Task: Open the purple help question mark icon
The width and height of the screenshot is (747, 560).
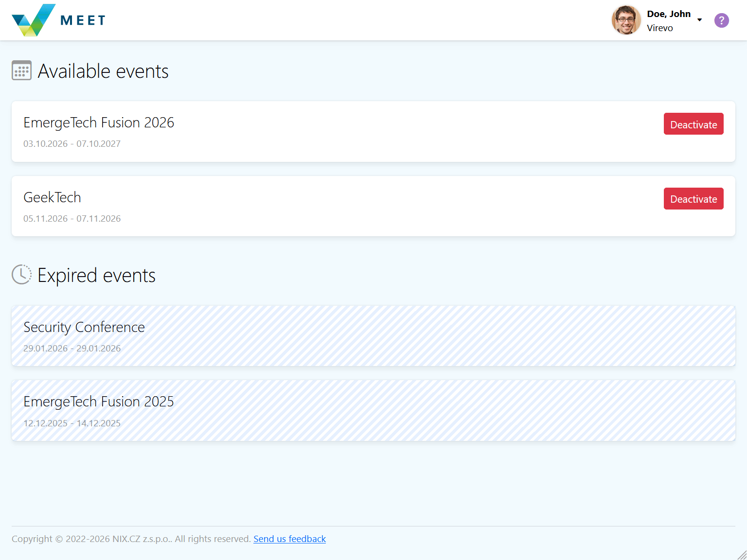Action: click(721, 20)
